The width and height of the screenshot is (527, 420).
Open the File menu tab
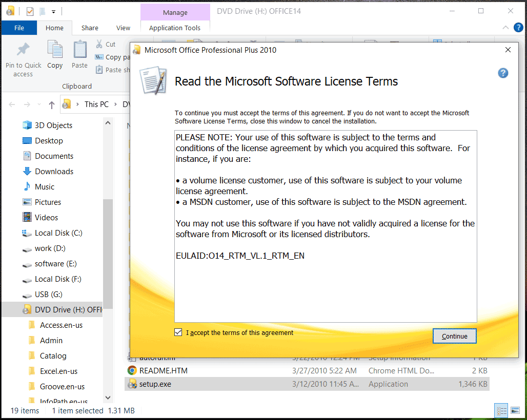(x=19, y=28)
